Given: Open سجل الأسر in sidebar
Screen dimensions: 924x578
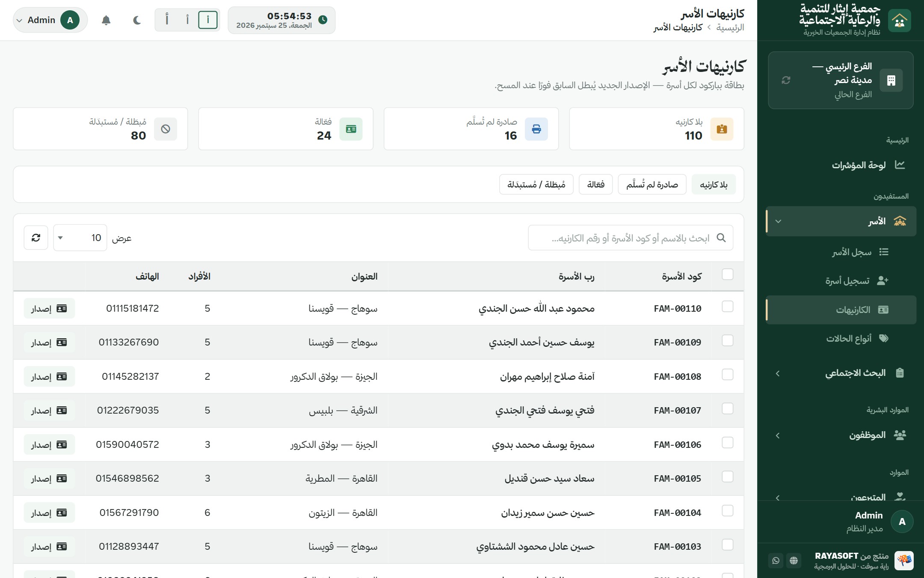Looking at the screenshot, I should (841, 252).
